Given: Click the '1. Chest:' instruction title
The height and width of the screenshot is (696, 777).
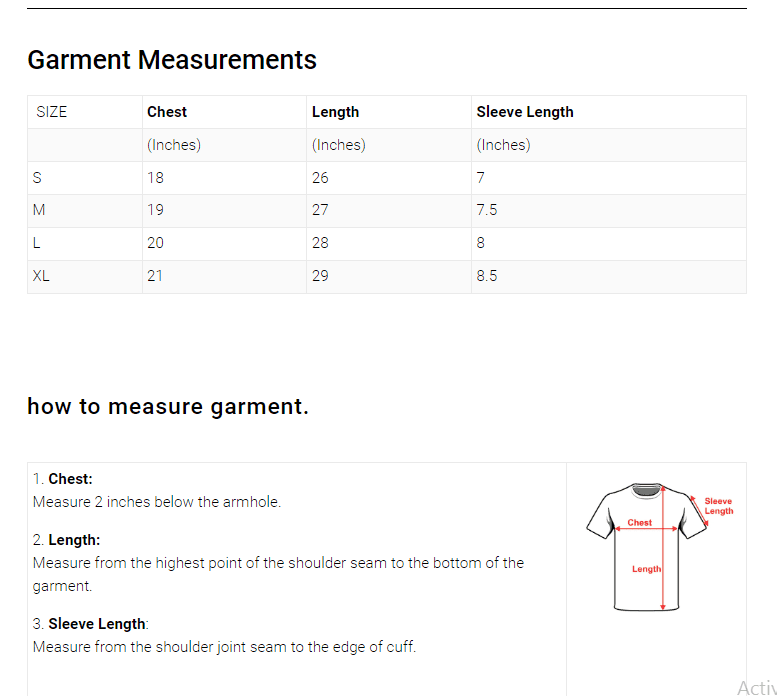Looking at the screenshot, I should [x=63, y=479].
